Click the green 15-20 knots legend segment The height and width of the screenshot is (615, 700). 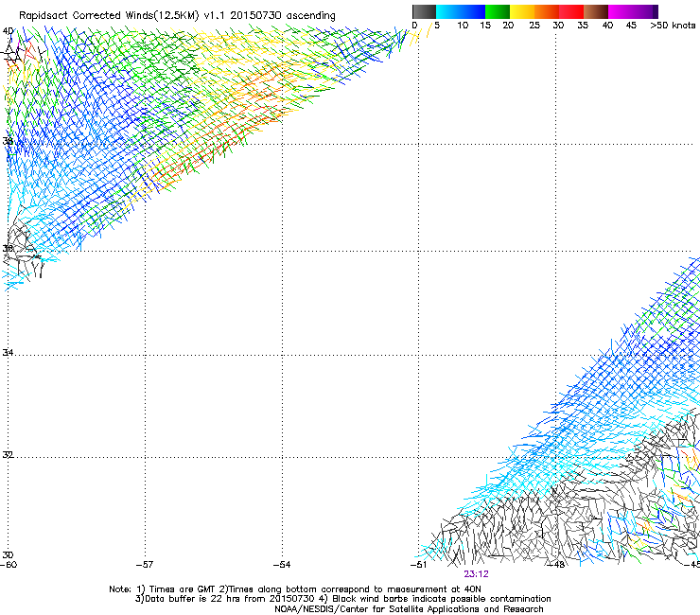point(498,11)
